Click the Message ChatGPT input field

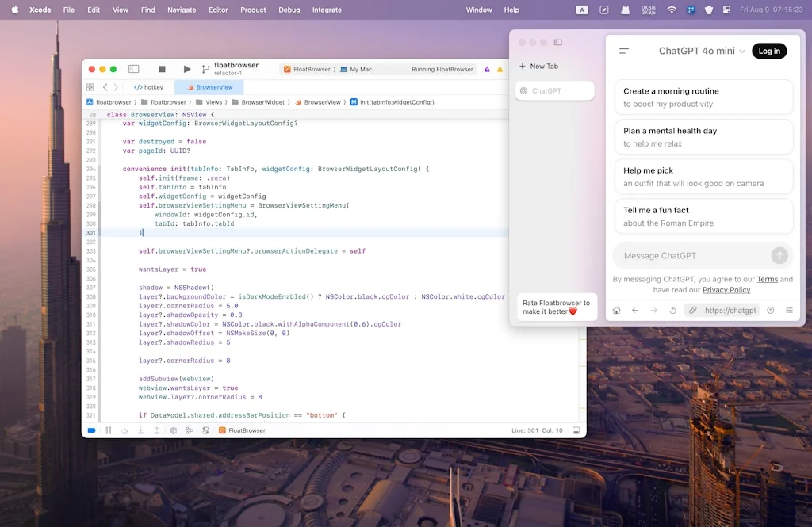(690, 255)
